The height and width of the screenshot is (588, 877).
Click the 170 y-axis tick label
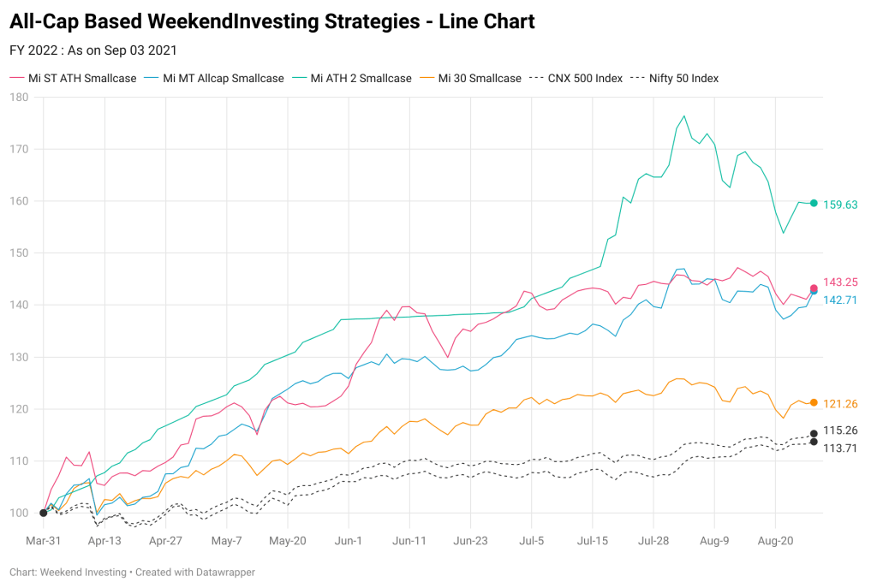[19, 149]
